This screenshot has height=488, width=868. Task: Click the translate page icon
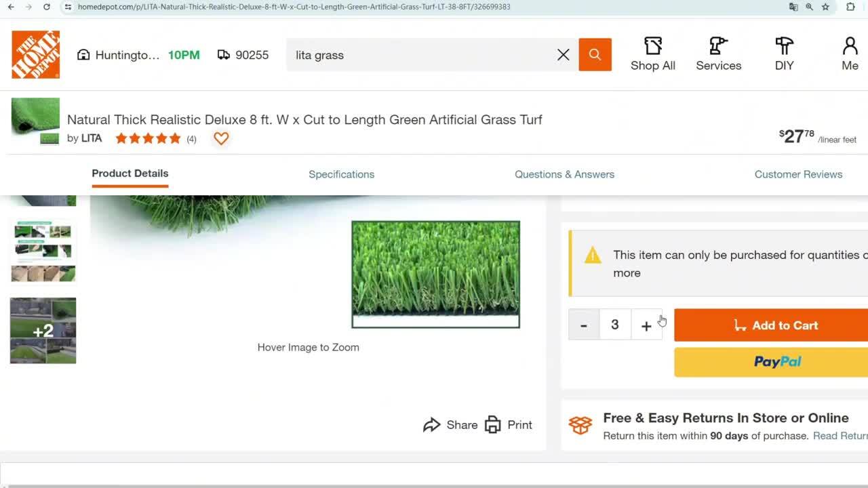[793, 7]
